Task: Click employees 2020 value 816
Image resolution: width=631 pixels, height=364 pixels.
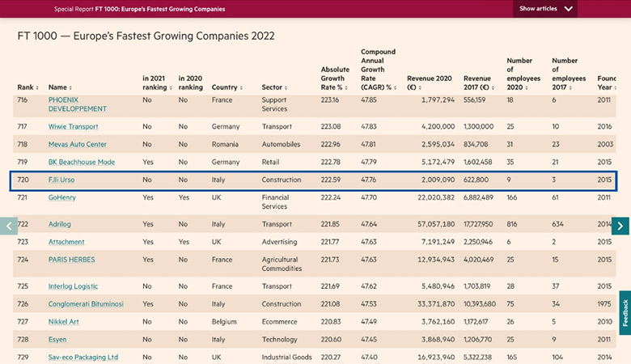Action: pos(512,223)
